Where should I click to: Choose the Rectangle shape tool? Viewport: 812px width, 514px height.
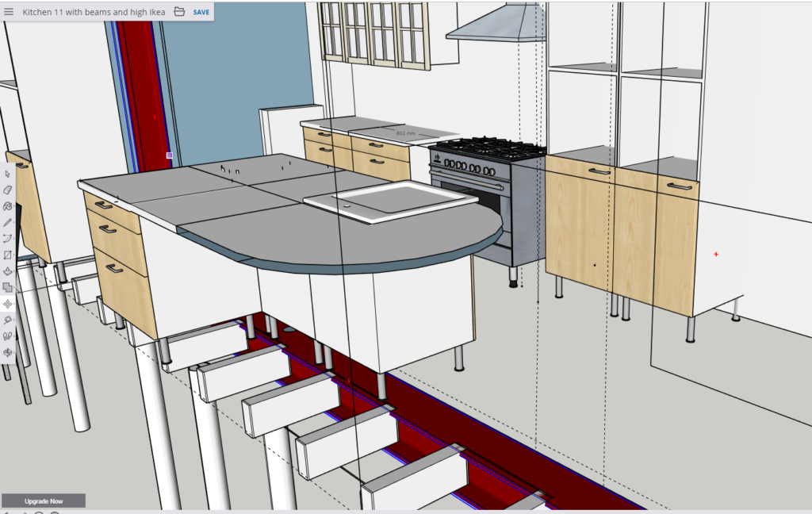pos(8,255)
